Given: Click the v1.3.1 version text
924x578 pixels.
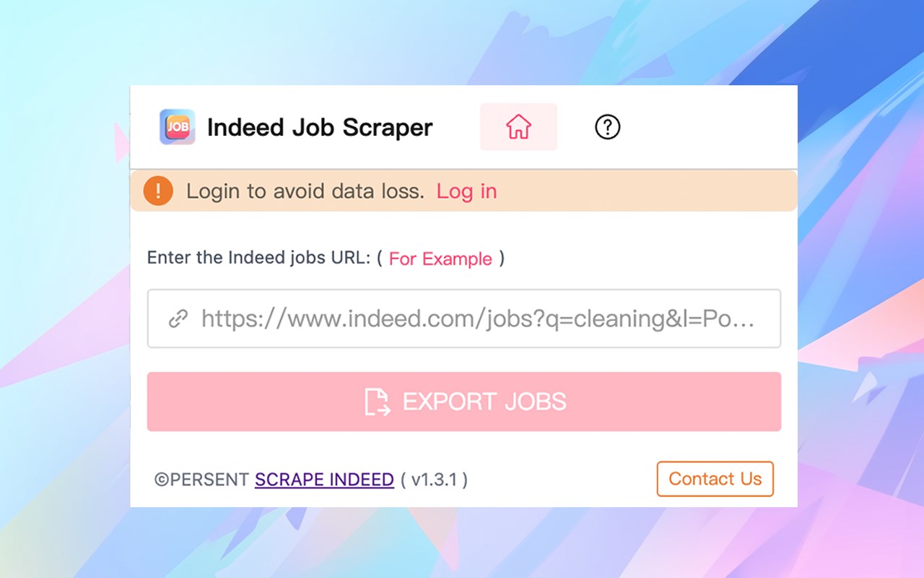Looking at the screenshot, I should (x=434, y=479).
